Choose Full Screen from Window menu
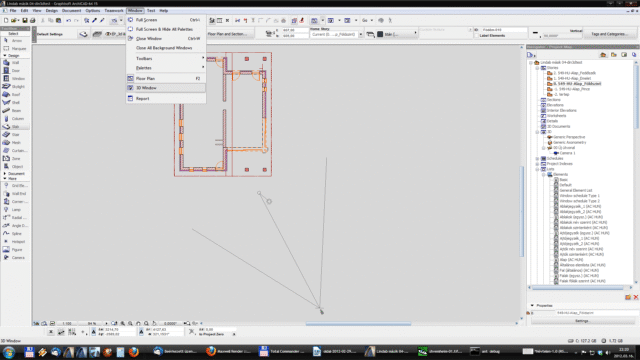The image size is (640, 360). pos(166,20)
